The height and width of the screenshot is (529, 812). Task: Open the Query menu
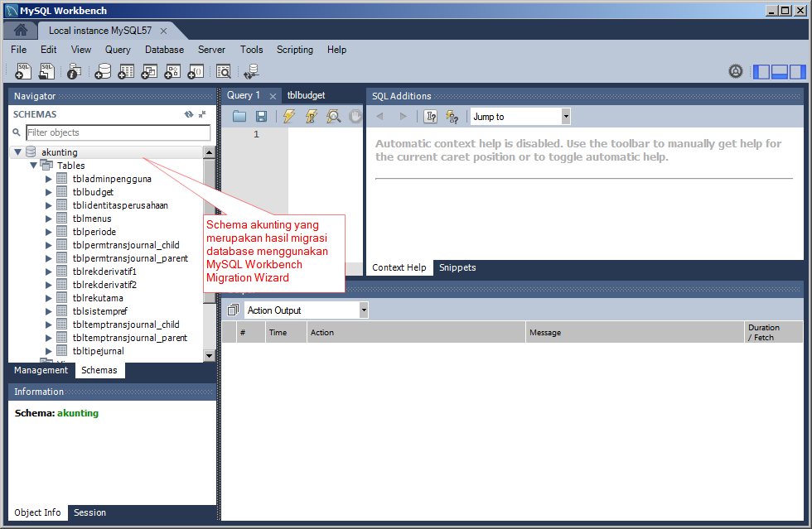click(x=118, y=50)
